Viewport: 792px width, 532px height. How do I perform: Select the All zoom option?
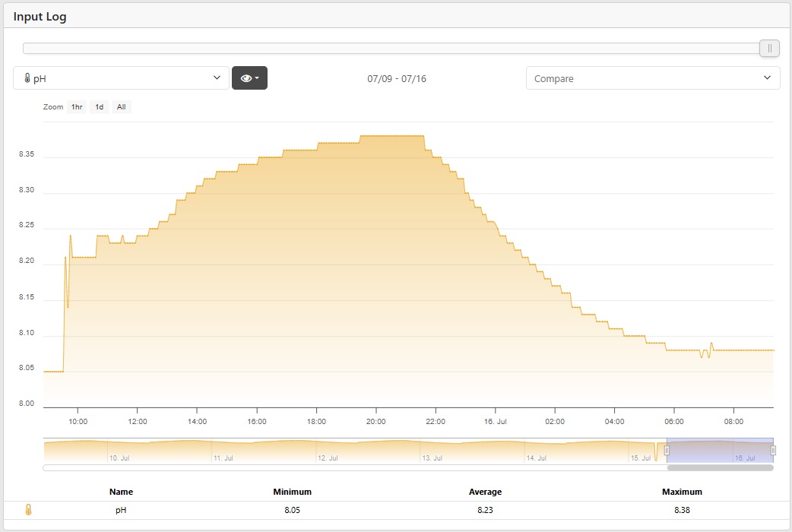(121, 107)
